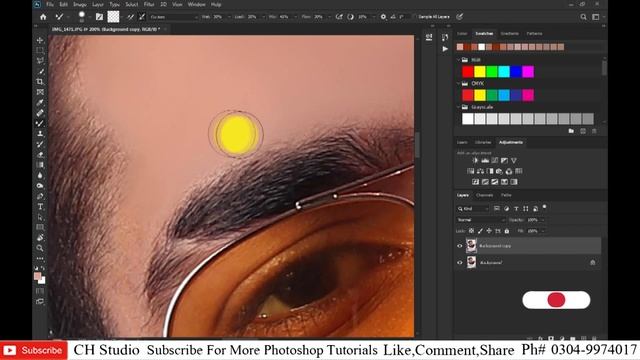This screenshot has height=360, width=640.
Task: Toggle lock position
Action: (489, 231)
